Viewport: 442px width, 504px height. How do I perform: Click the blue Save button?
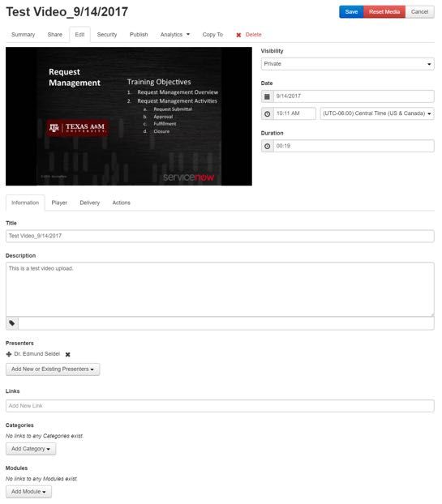click(x=351, y=12)
